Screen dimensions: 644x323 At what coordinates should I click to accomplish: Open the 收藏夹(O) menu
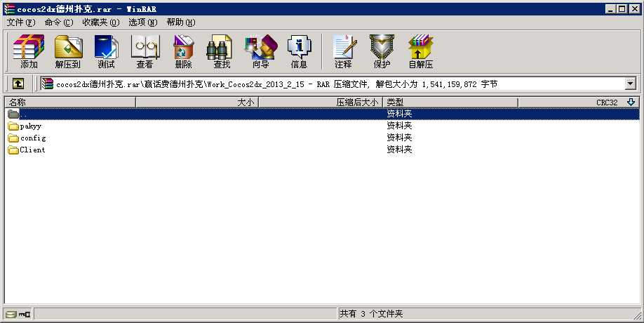click(100, 22)
